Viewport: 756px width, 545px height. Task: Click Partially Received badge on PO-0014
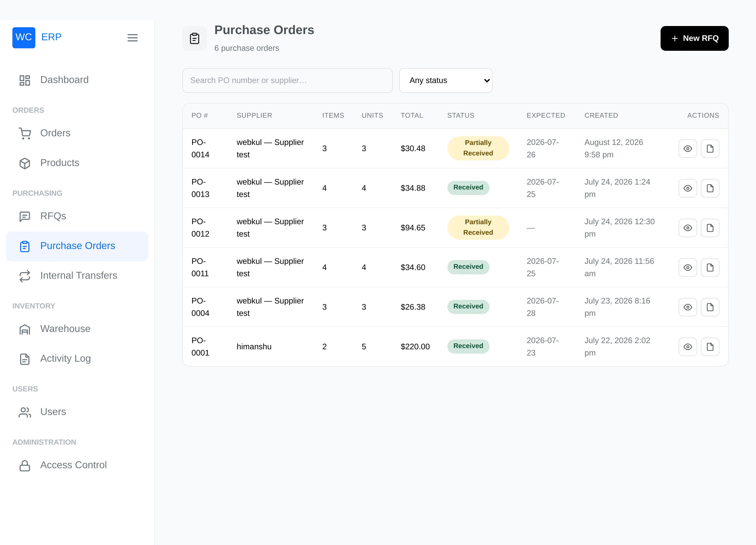(478, 149)
